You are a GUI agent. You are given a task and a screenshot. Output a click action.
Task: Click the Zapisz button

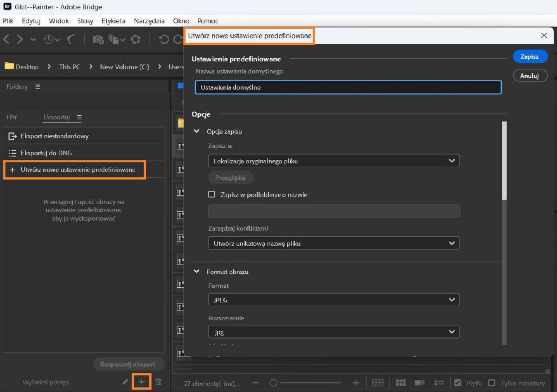[x=530, y=56]
